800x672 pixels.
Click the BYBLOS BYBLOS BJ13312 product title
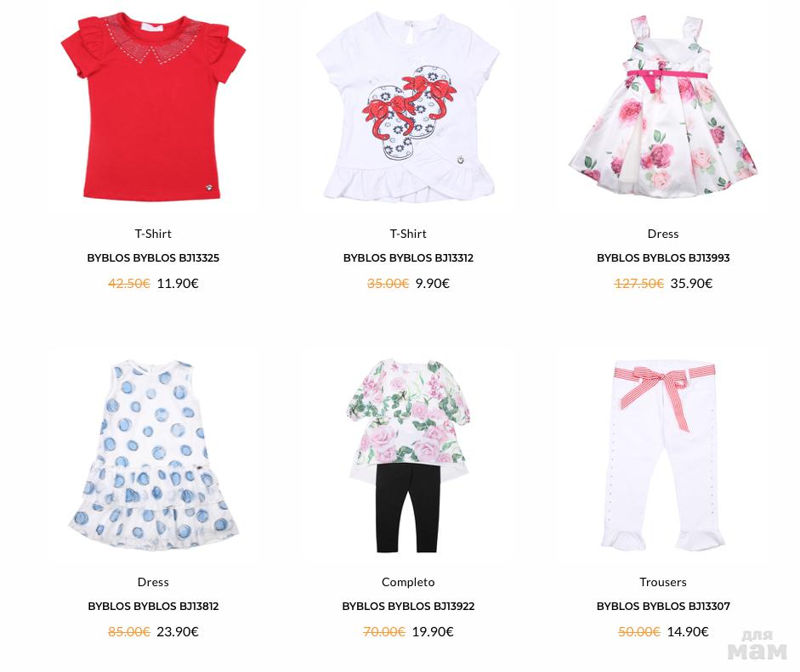[408, 258]
